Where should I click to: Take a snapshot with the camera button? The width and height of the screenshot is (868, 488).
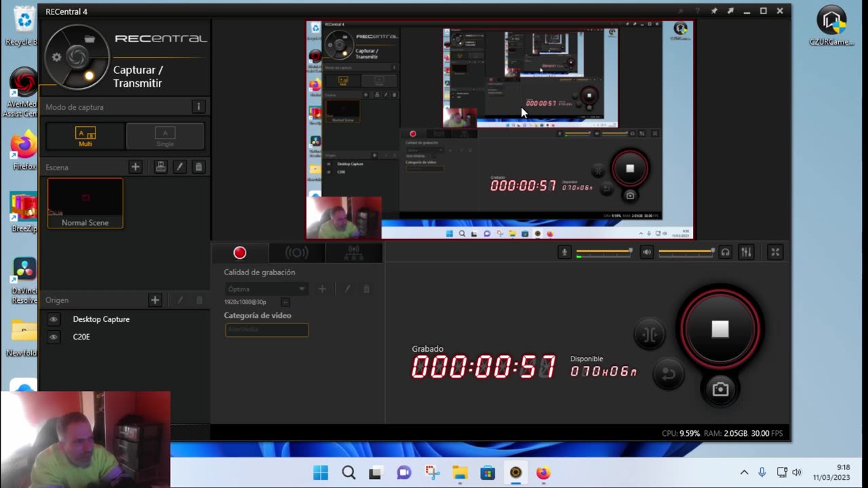(720, 389)
